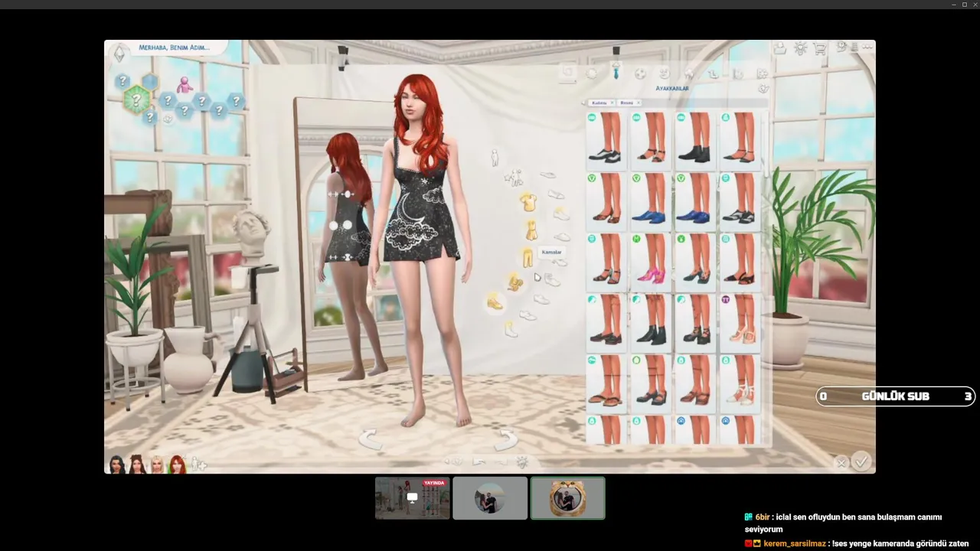The width and height of the screenshot is (980, 551).
Task: Select the tops shirt category icon
Action: pos(528,202)
